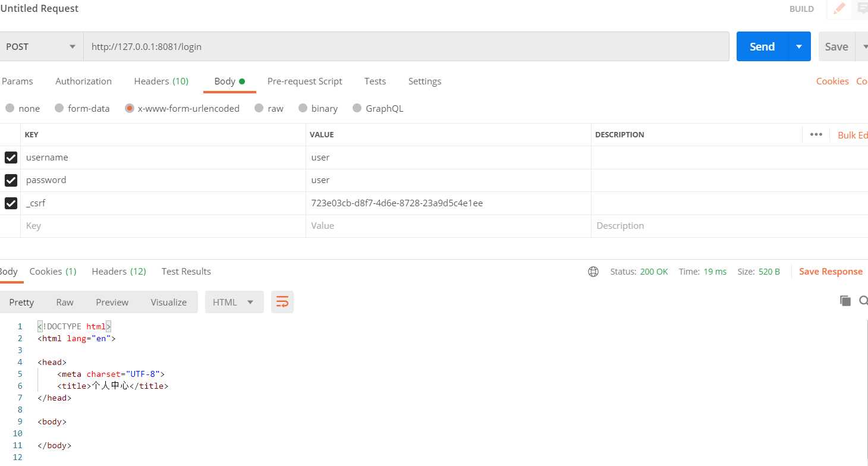Screen dimensions: 868x466
Task: Select x-www-form-urlencoded body type
Action: pyautogui.click(x=182, y=108)
